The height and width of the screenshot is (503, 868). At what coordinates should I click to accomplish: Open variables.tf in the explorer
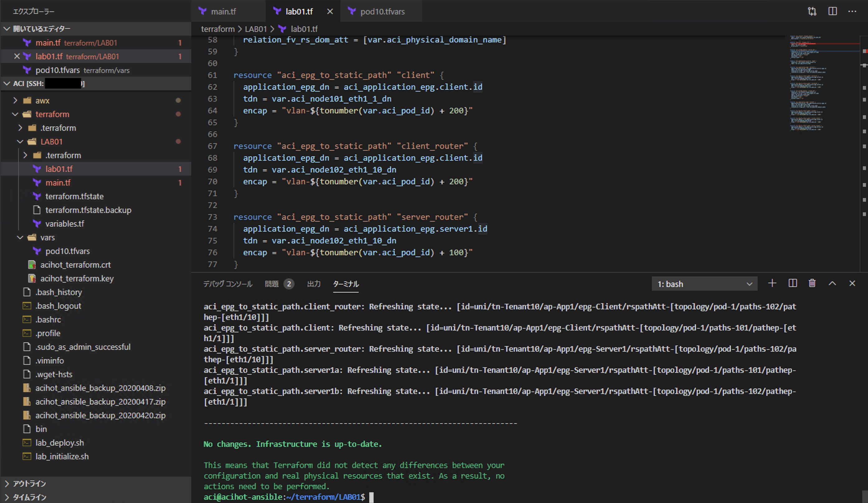click(65, 224)
